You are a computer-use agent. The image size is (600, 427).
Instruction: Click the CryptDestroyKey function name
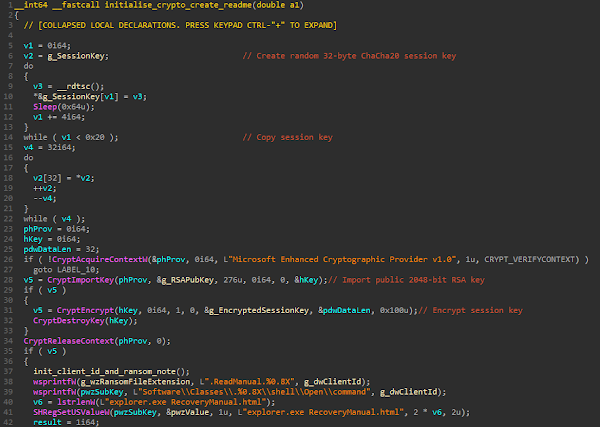click(69, 321)
